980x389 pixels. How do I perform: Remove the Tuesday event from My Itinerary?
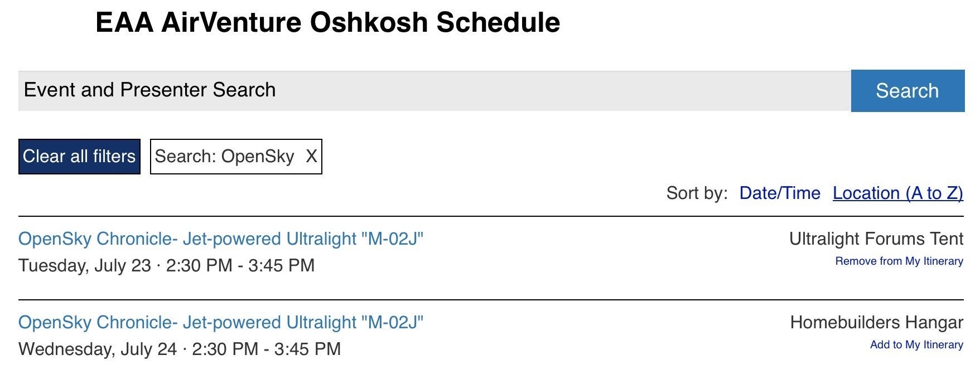pyautogui.click(x=899, y=261)
